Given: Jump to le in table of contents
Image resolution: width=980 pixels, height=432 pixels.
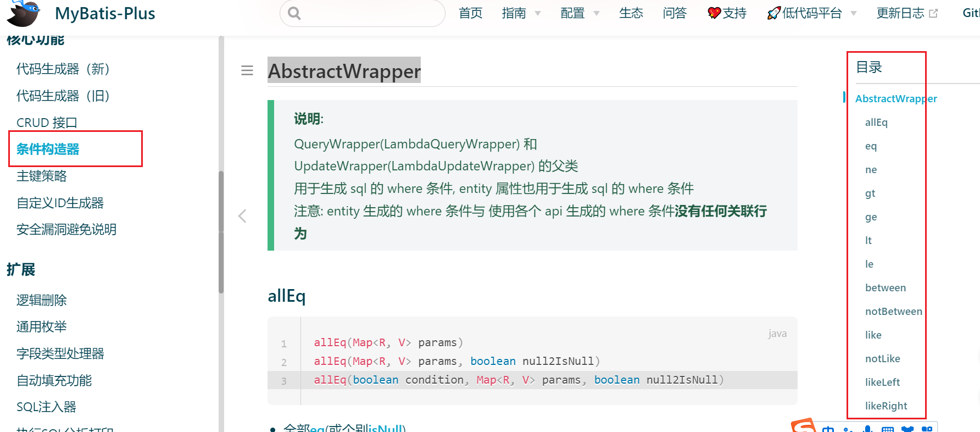Looking at the screenshot, I should click(869, 264).
